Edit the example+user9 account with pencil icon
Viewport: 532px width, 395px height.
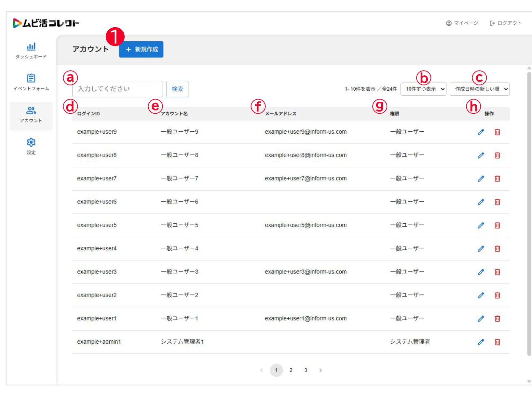pos(481,132)
